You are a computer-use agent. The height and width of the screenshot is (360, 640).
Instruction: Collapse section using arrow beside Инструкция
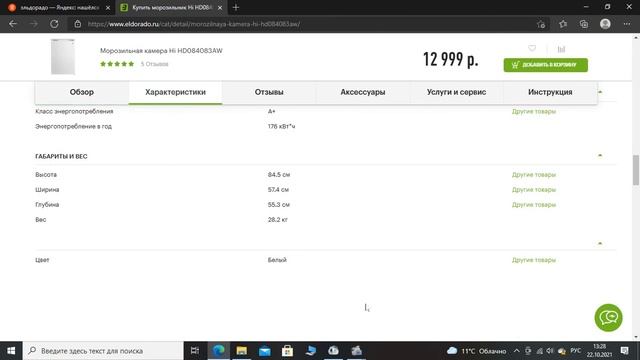click(600, 92)
